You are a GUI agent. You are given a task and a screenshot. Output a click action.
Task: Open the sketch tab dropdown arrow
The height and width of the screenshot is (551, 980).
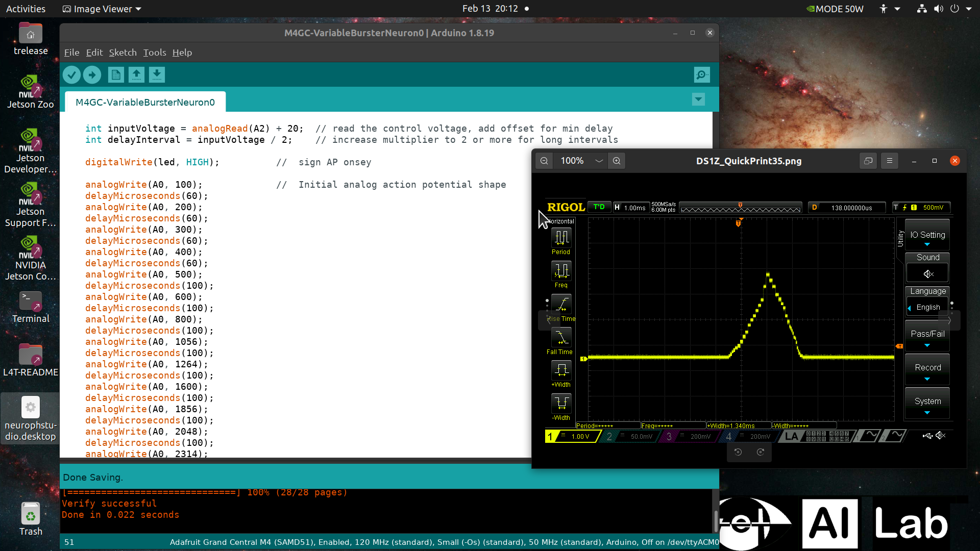coord(698,99)
